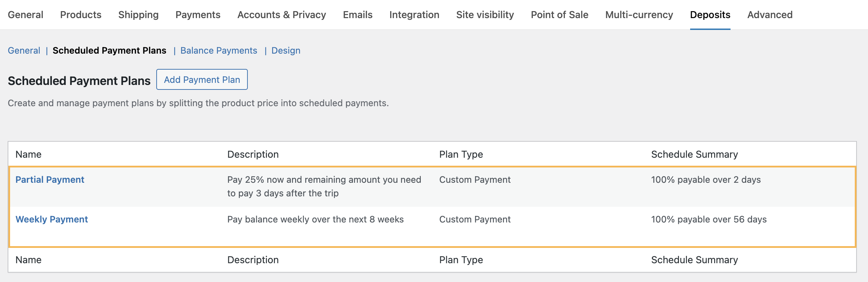The height and width of the screenshot is (282, 868).
Task: Open the Weekly Payment plan
Action: [x=52, y=219]
